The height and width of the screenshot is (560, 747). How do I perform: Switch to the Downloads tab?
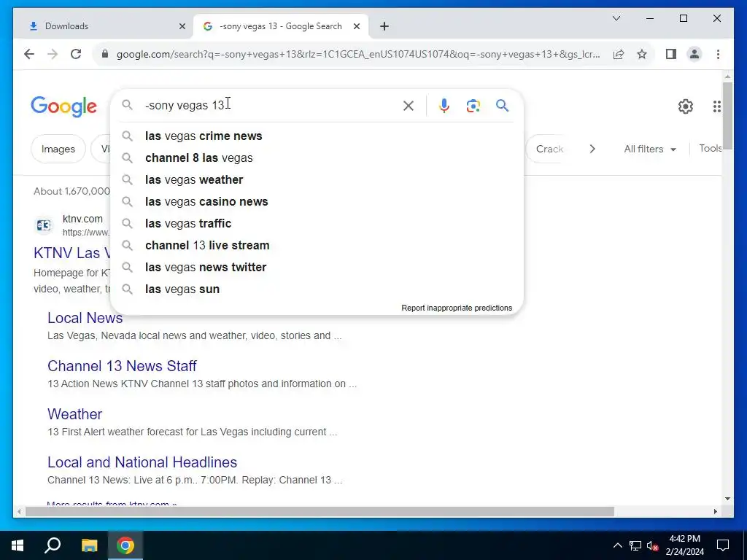[x=104, y=26]
